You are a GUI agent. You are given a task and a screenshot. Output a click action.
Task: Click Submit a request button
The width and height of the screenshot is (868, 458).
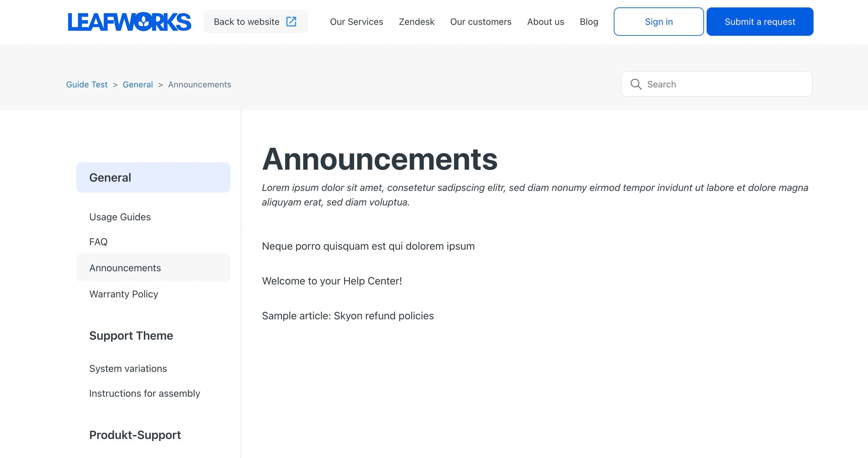pos(759,22)
